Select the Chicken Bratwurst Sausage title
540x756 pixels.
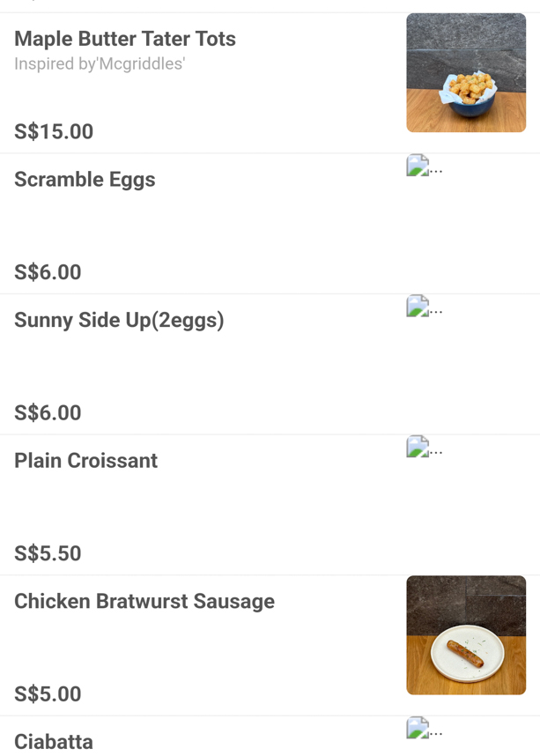click(144, 602)
